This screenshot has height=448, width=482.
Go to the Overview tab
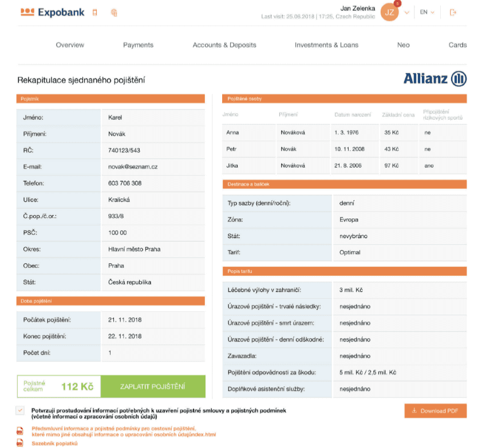70,45
